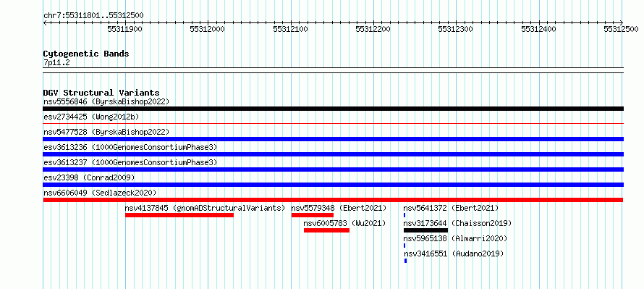Open nsv3416551 (Audano2019) variant label
This screenshot has width=644, height=289.
454,254
